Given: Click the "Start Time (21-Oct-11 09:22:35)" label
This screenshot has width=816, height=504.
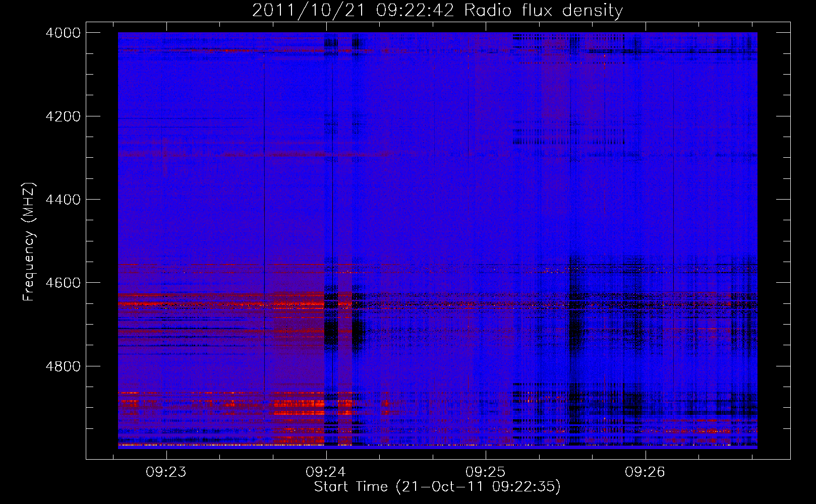Looking at the screenshot, I should [x=437, y=487].
